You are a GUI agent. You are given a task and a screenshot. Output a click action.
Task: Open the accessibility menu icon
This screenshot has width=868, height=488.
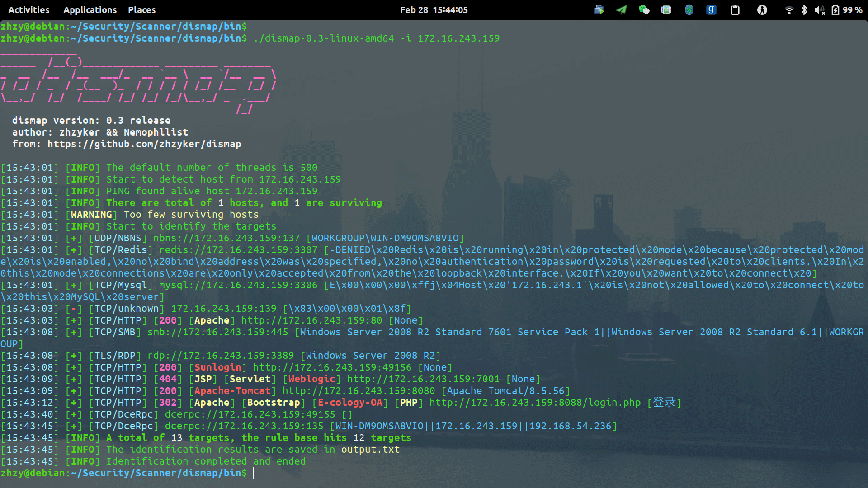[x=762, y=9]
